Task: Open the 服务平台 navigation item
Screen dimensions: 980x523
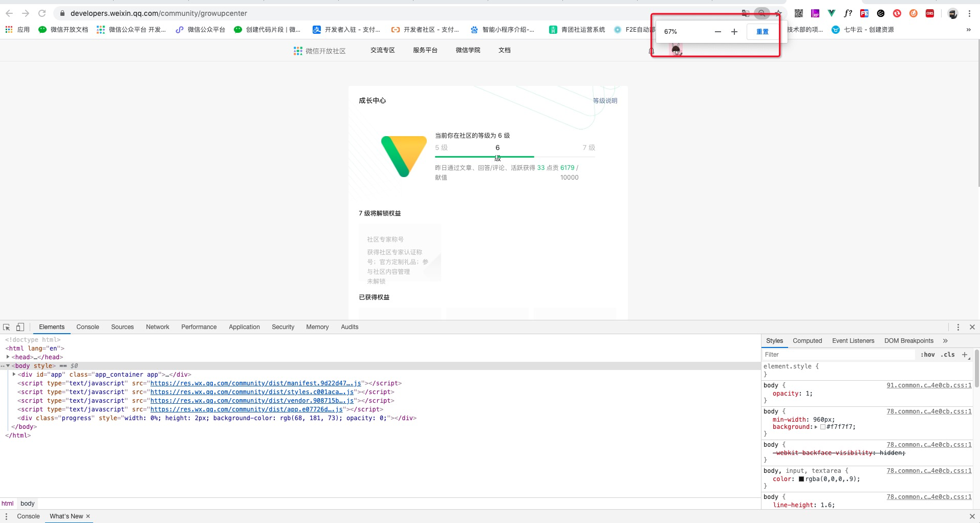Action: tap(425, 50)
